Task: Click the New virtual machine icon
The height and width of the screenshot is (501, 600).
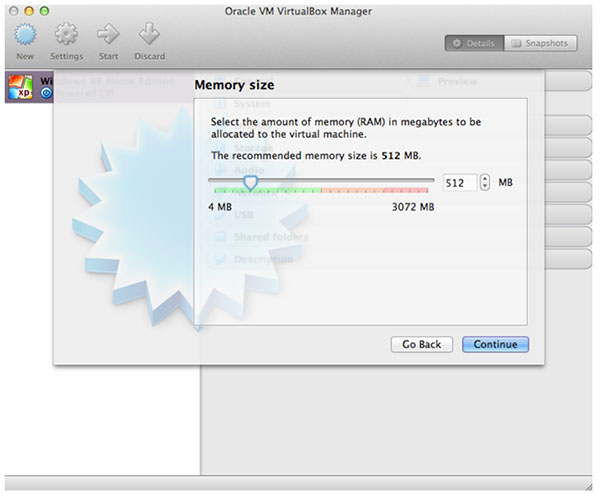Action: (25, 34)
